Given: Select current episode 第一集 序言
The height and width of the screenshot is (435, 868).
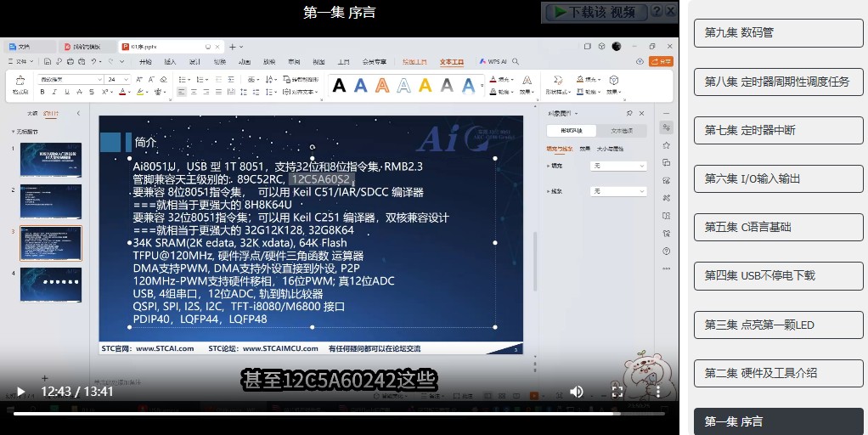Looking at the screenshot, I should (778, 421).
